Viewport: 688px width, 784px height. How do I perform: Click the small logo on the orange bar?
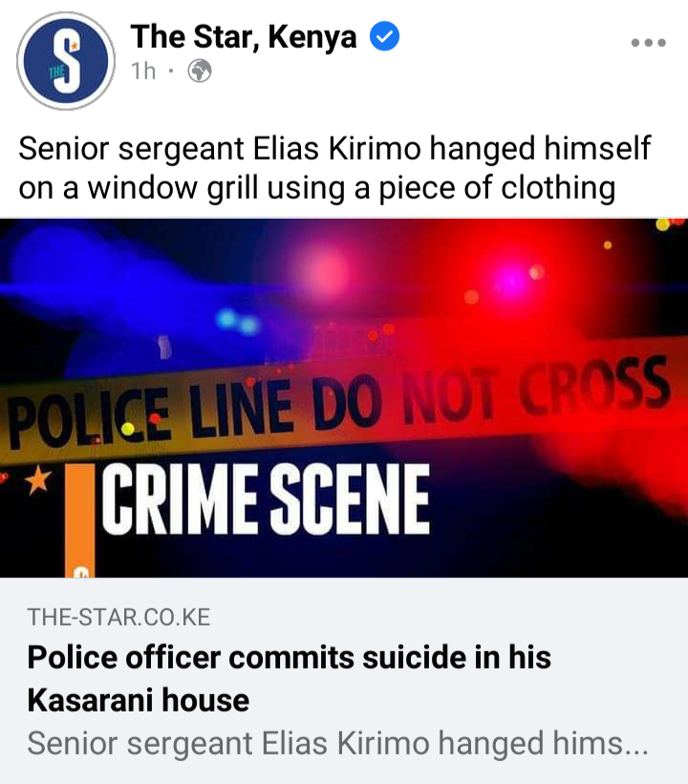81,571
